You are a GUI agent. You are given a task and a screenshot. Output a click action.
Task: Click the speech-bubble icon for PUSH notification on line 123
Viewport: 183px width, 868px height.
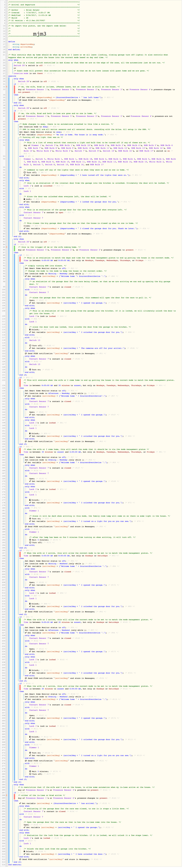26,353
